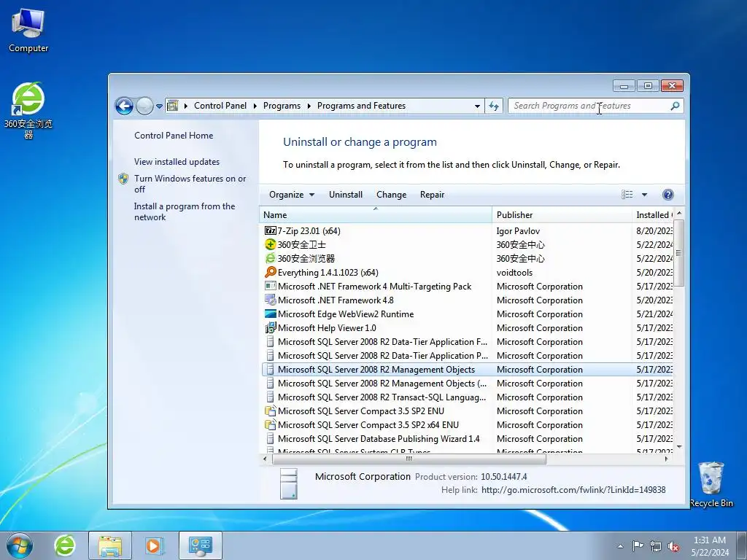Screen dimensions: 747x560
Task: Select SQL Server 2008 R2 Transact-SQL Language row
Action: 467,397
